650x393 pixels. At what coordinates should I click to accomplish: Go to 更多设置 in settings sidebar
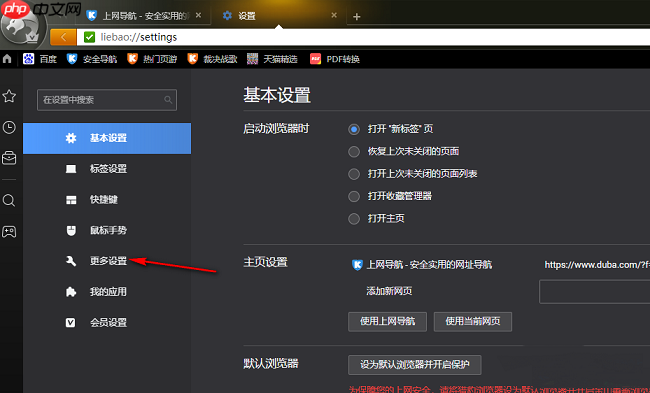pos(107,261)
